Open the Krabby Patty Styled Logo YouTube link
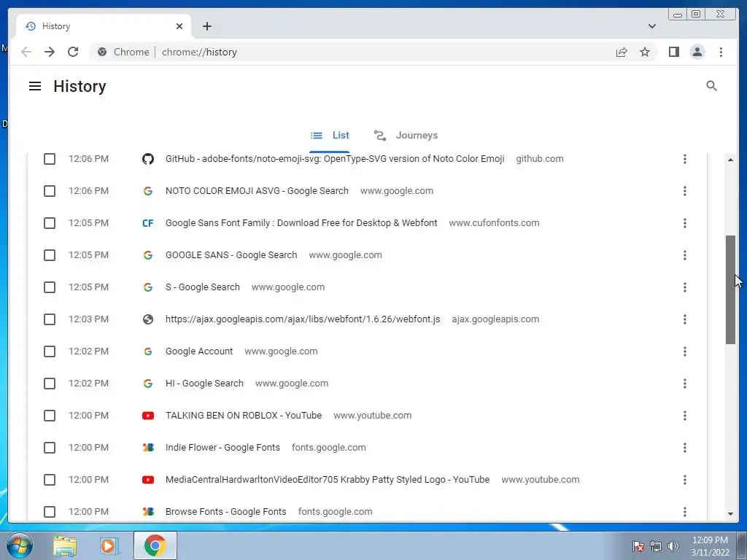Screen dimensions: 747x560 328,480
